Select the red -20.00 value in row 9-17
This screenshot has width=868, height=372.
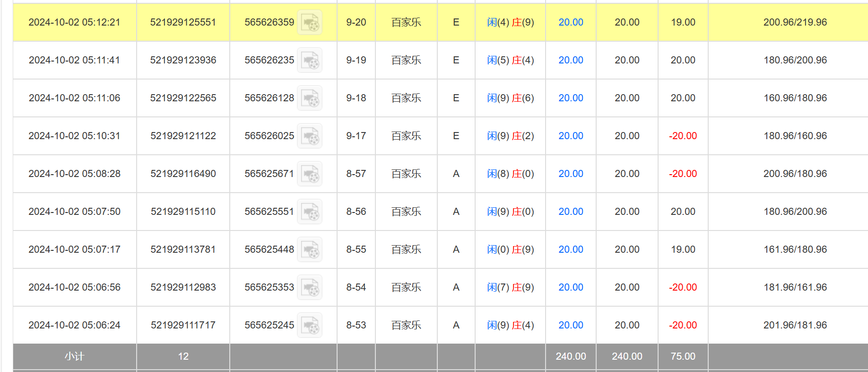click(683, 136)
